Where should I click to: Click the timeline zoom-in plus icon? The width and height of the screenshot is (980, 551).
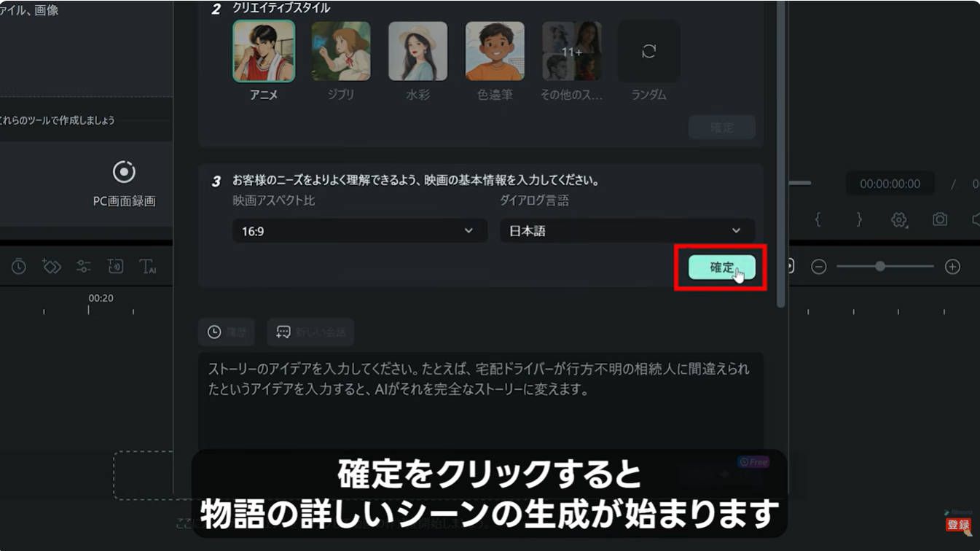pos(952,267)
